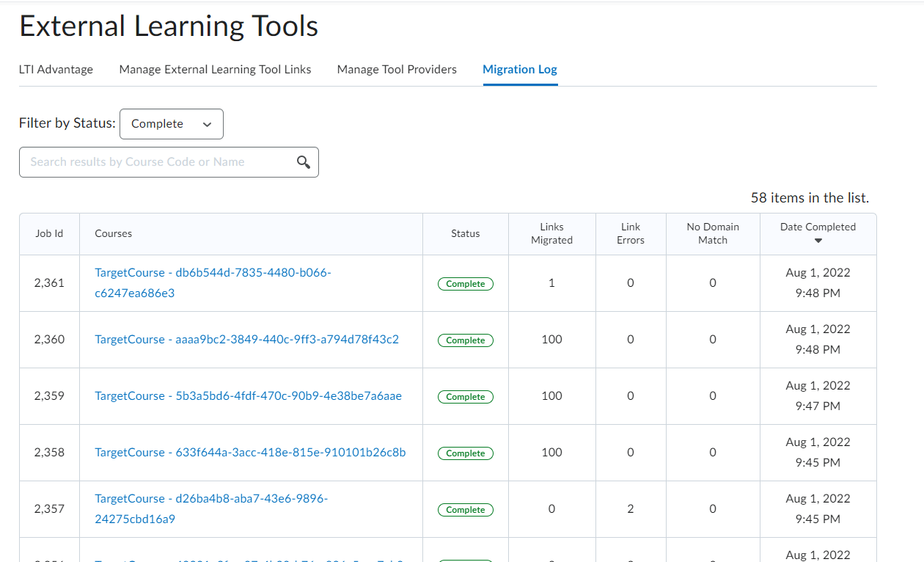Click the Link Errors value 2 for job 2,357
Image resolution: width=924 pixels, height=562 pixels.
[x=631, y=509]
